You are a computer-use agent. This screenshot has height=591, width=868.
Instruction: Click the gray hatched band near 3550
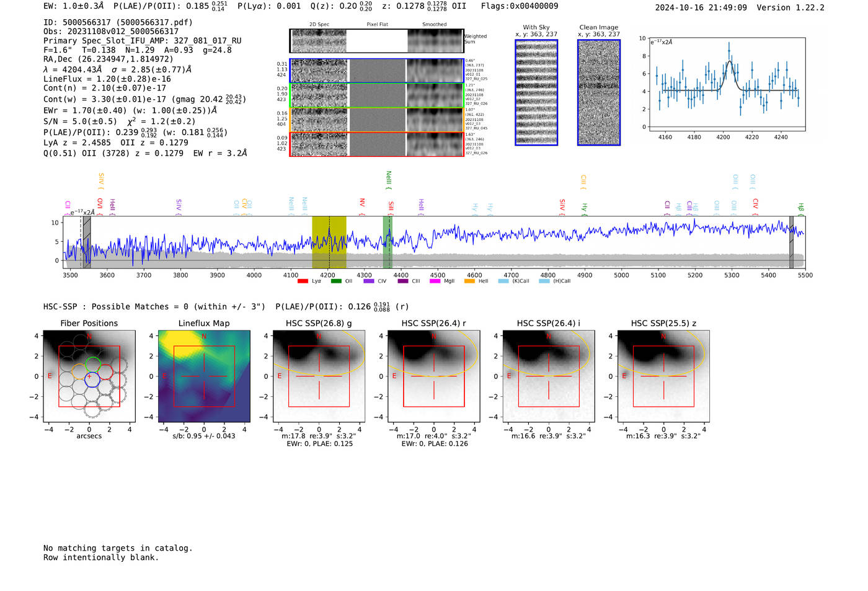click(x=87, y=242)
